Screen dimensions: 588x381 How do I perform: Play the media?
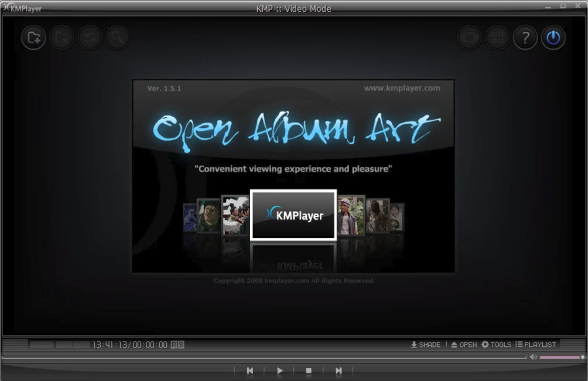(279, 370)
